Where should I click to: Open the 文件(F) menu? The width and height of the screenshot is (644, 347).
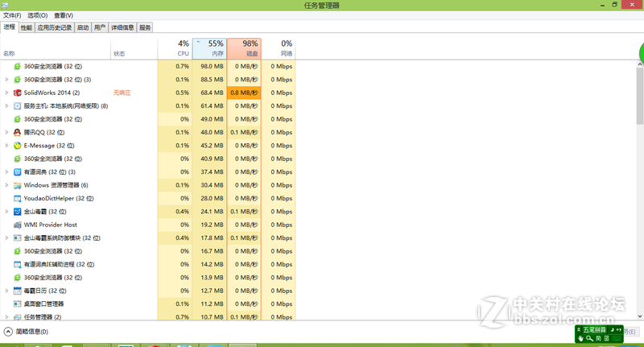[x=12, y=15]
